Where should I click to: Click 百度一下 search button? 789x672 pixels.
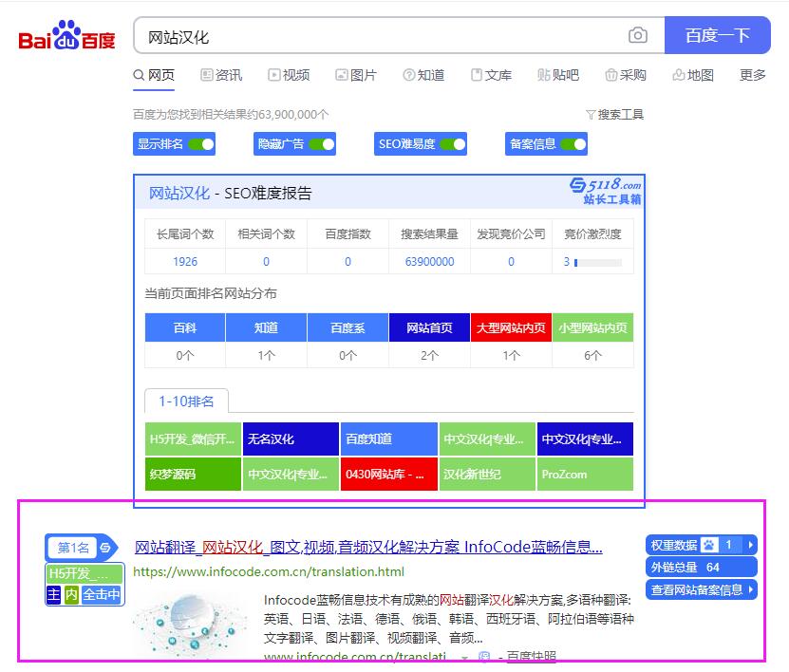tap(718, 35)
